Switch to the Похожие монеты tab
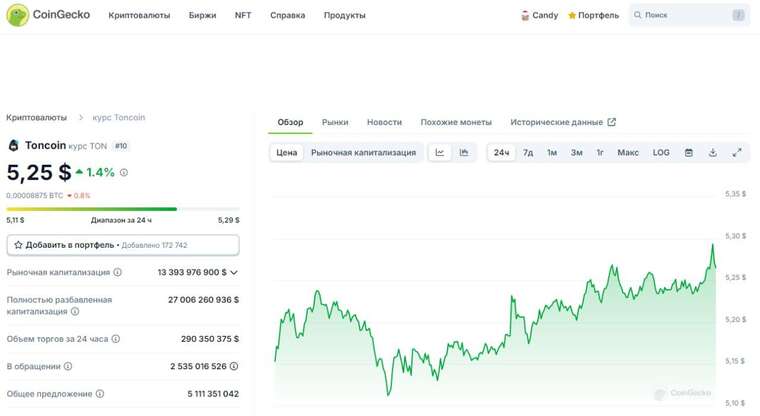 [x=456, y=122]
